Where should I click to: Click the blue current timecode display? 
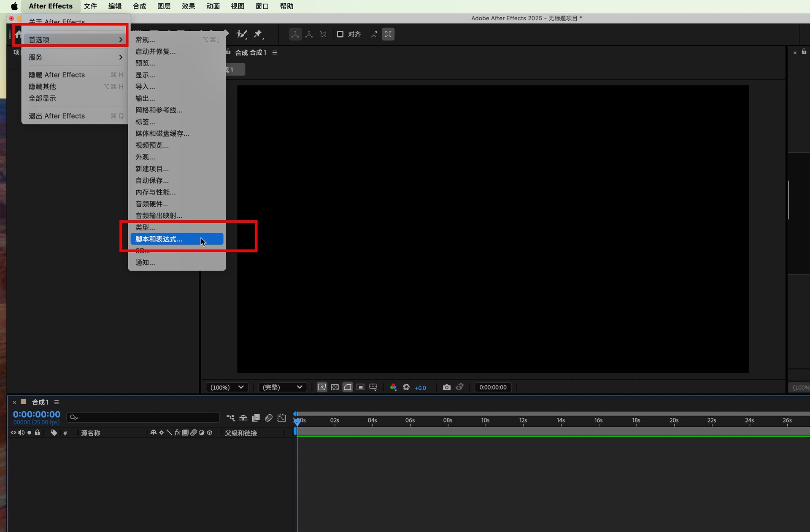coord(37,414)
